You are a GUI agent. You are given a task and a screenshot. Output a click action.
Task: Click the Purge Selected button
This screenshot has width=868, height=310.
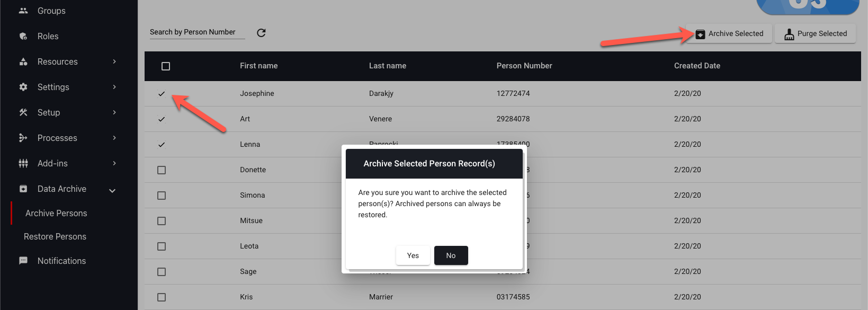[x=816, y=33]
